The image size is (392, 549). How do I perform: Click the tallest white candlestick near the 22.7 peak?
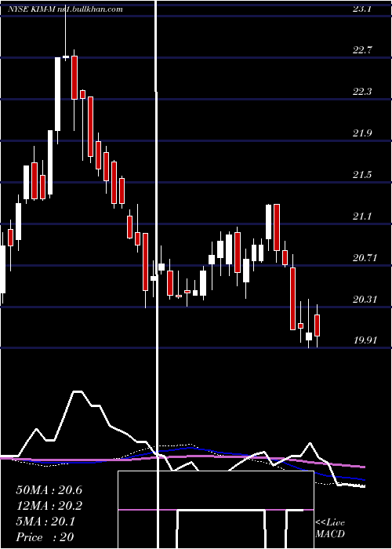click(x=57, y=94)
